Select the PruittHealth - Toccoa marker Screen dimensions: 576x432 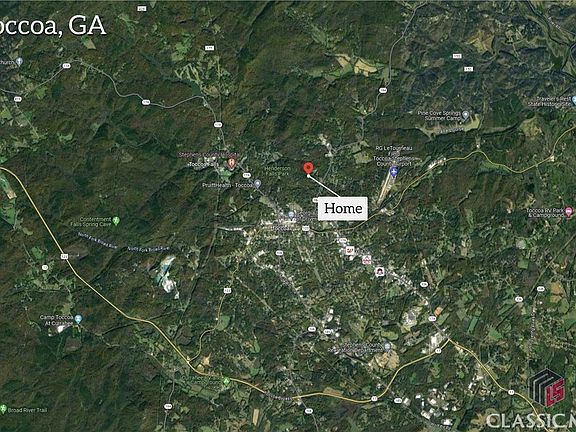pyautogui.click(x=258, y=183)
